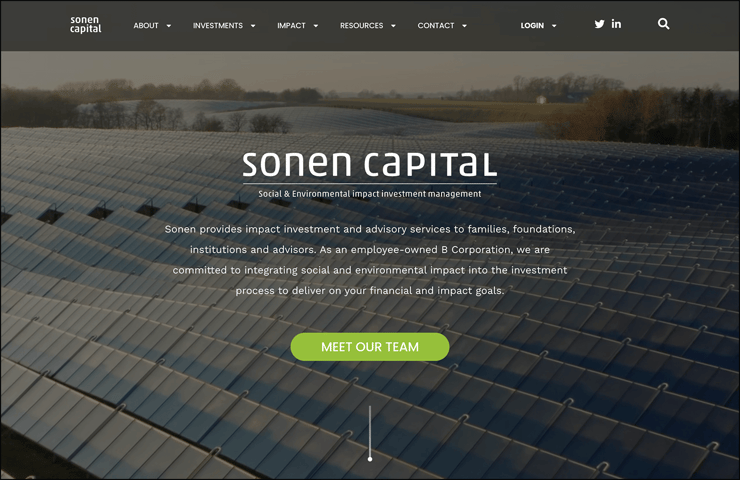Image resolution: width=740 pixels, height=480 pixels.
Task: Select the RESOURCES menu item
Action: coord(362,25)
